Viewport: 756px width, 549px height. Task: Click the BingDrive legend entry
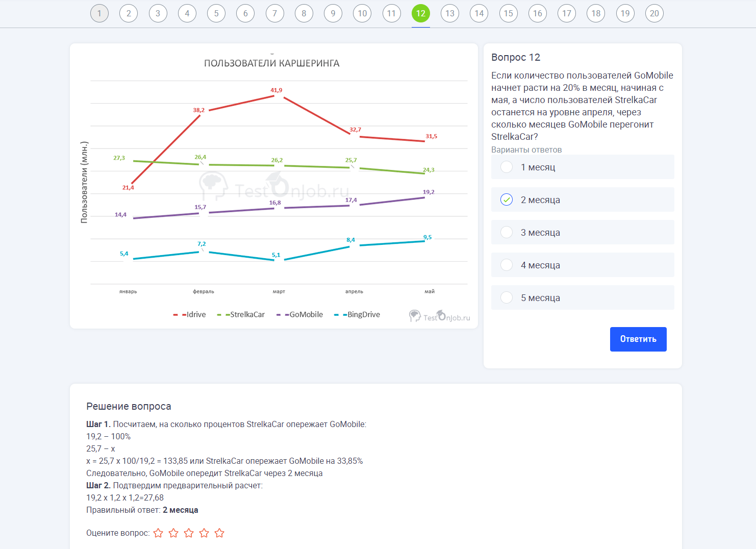(x=358, y=315)
